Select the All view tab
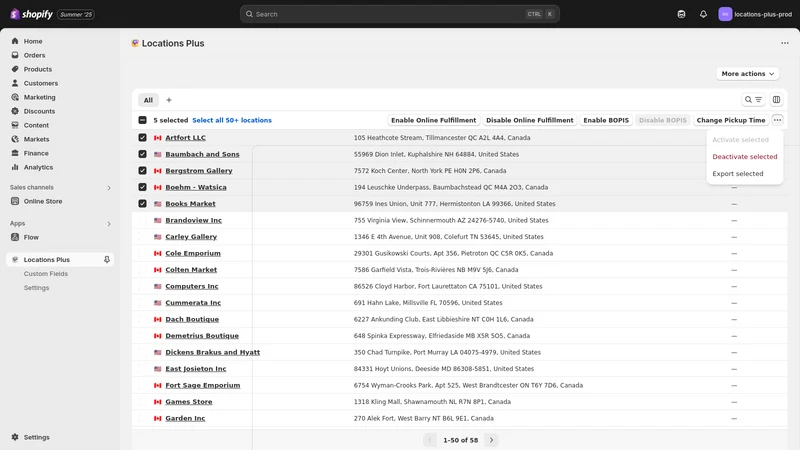 [148, 100]
